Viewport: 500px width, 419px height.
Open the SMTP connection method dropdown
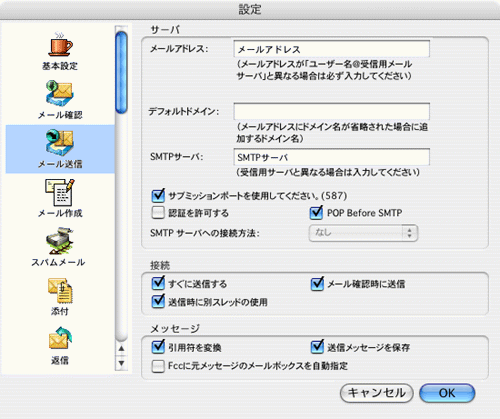[363, 233]
